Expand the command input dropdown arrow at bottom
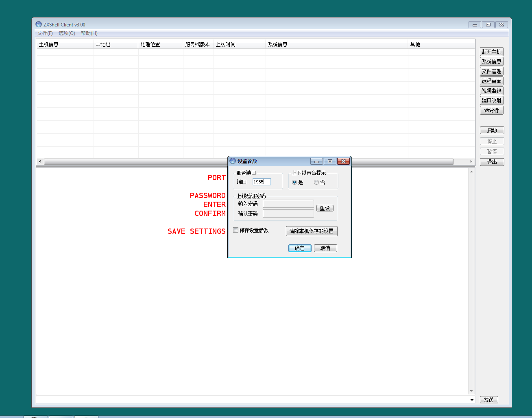The width and height of the screenshot is (532, 418). 472,400
